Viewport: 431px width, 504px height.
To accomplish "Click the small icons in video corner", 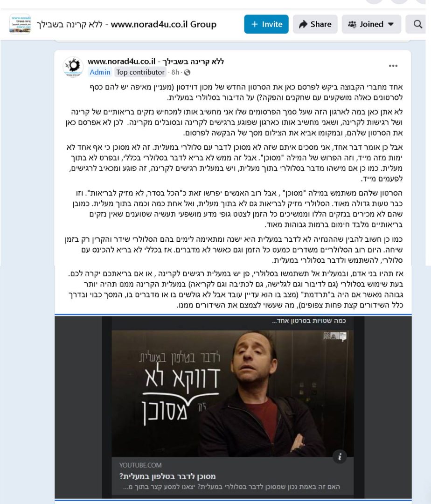I will coord(334,336).
